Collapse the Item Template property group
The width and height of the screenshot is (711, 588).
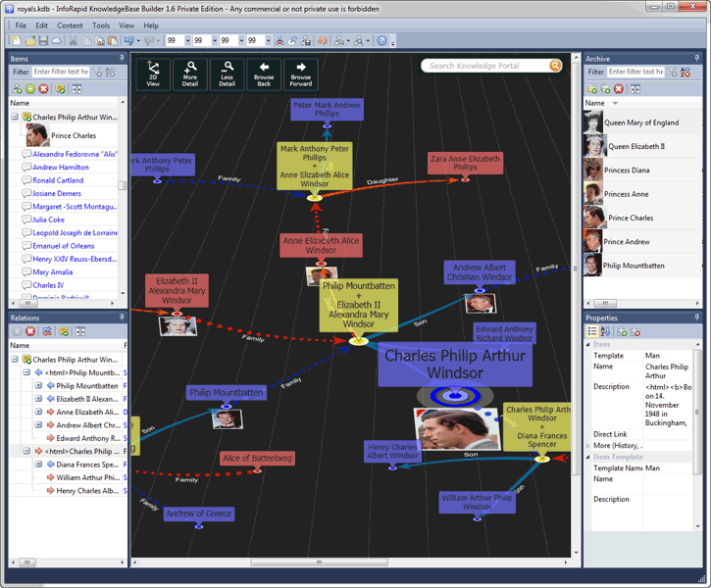pos(588,457)
